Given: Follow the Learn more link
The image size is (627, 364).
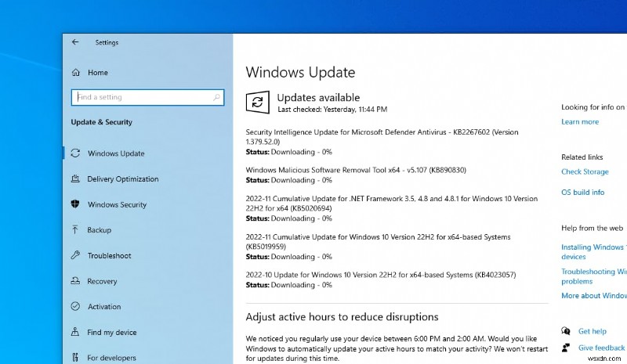Looking at the screenshot, I should (x=580, y=122).
